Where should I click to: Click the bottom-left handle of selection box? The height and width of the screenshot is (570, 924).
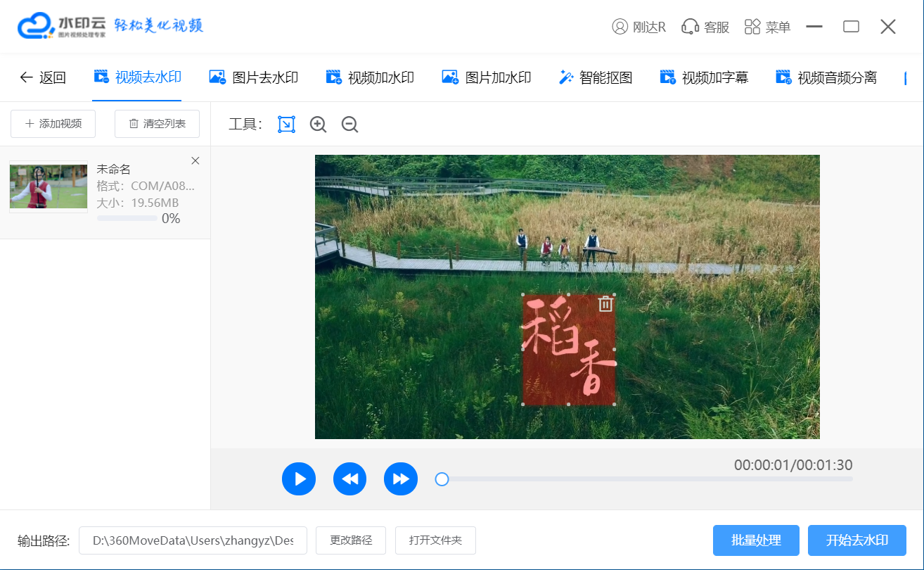pyautogui.click(x=523, y=405)
